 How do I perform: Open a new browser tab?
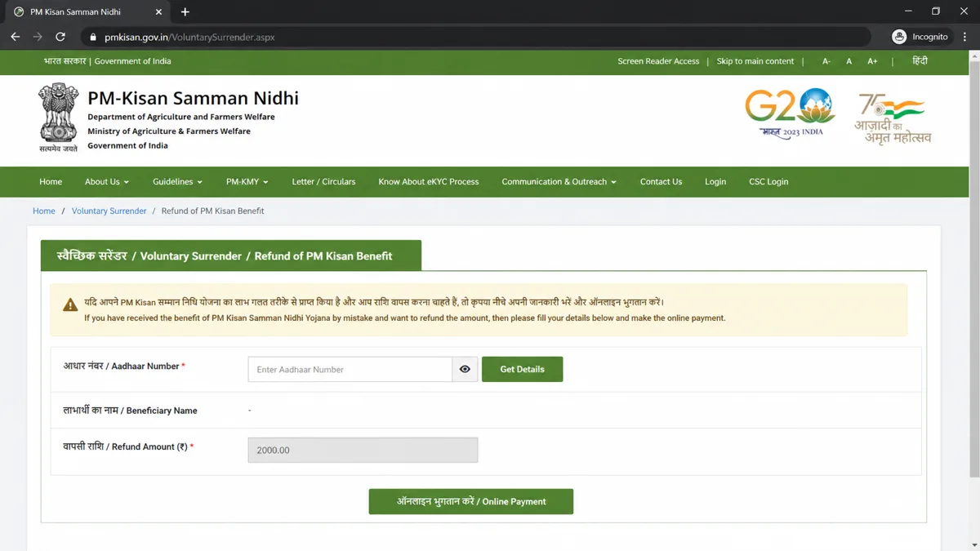[185, 12]
